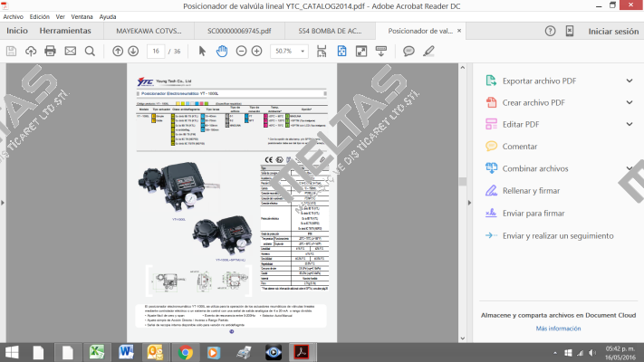
Task: Open the zoom level 50.7% dropdown
Action: click(x=303, y=52)
